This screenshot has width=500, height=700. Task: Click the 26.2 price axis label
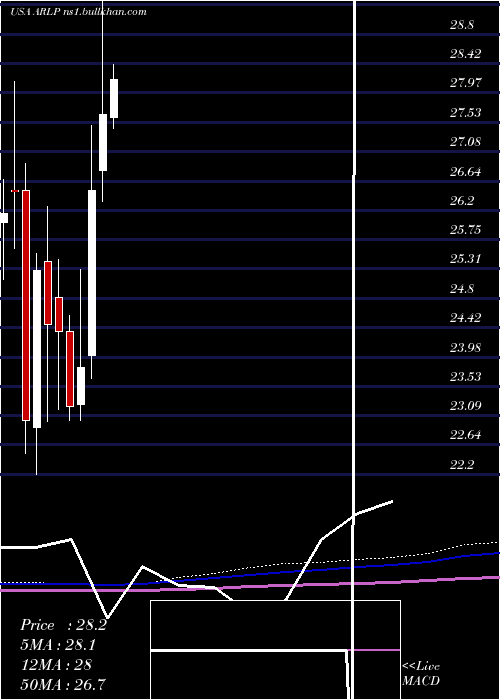tap(462, 201)
